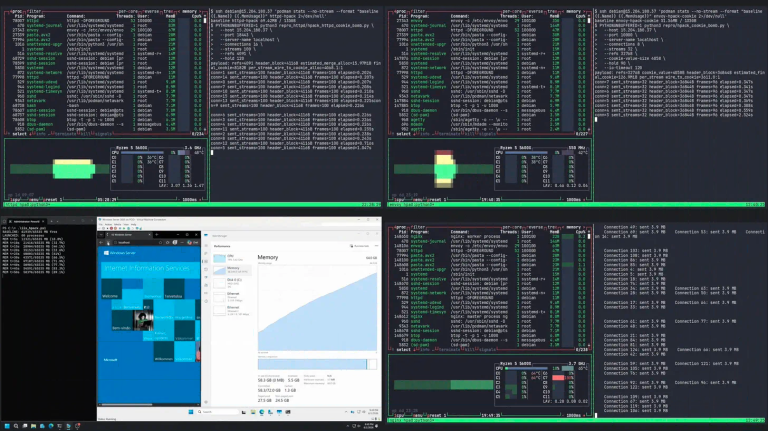Open menu in the nginx-session btop
Image resolution: width=768 pixels, height=431 pixels.
click(x=418, y=415)
